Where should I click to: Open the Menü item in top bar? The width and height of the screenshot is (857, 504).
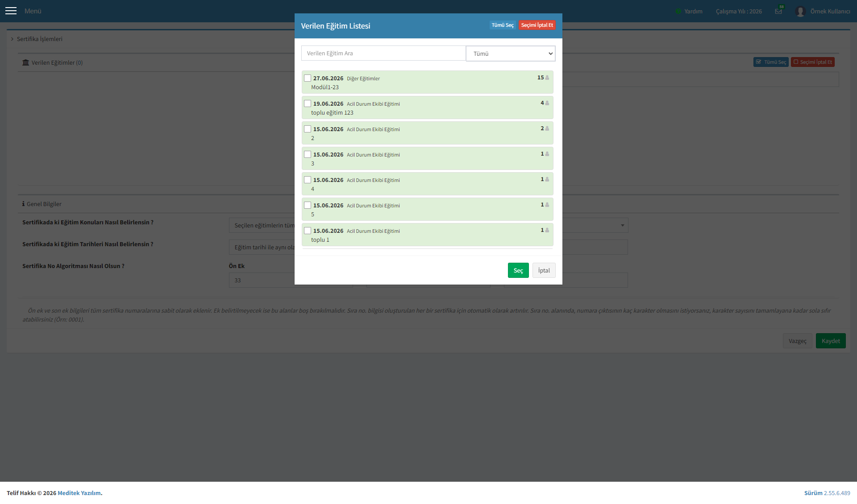click(33, 11)
